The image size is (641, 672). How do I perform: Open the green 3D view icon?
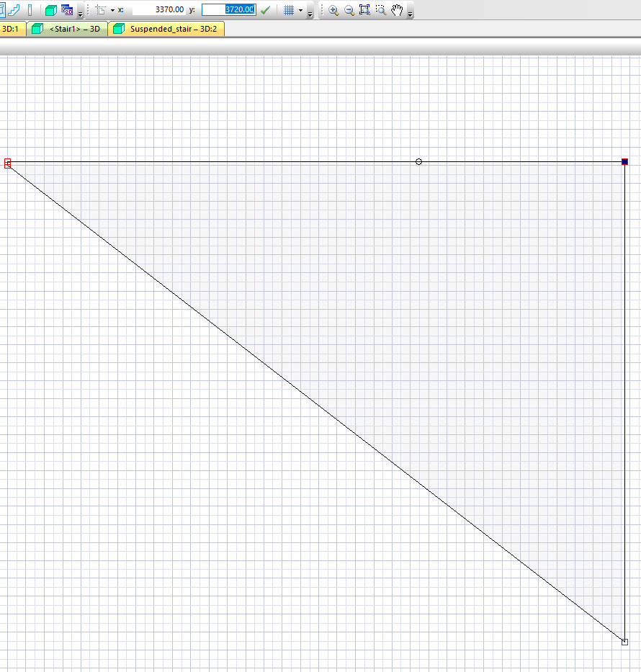tap(51, 10)
